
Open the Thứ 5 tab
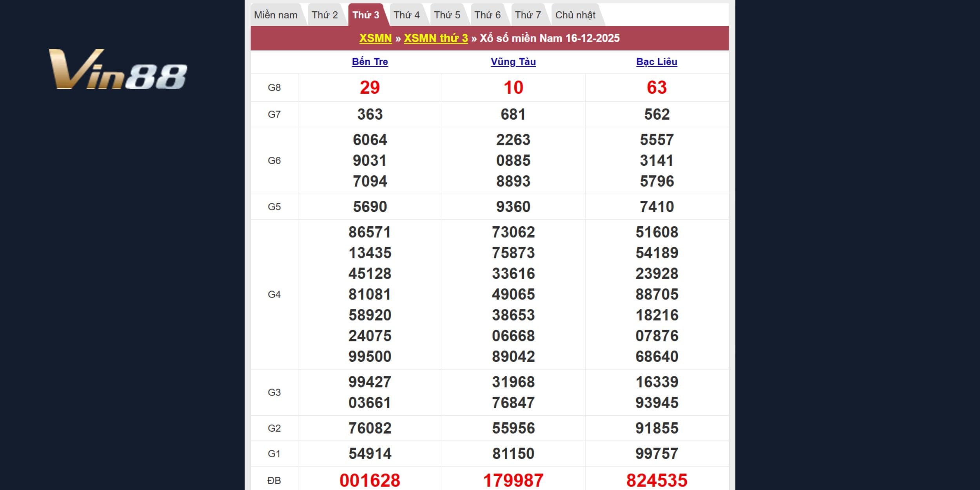pos(447,15)
